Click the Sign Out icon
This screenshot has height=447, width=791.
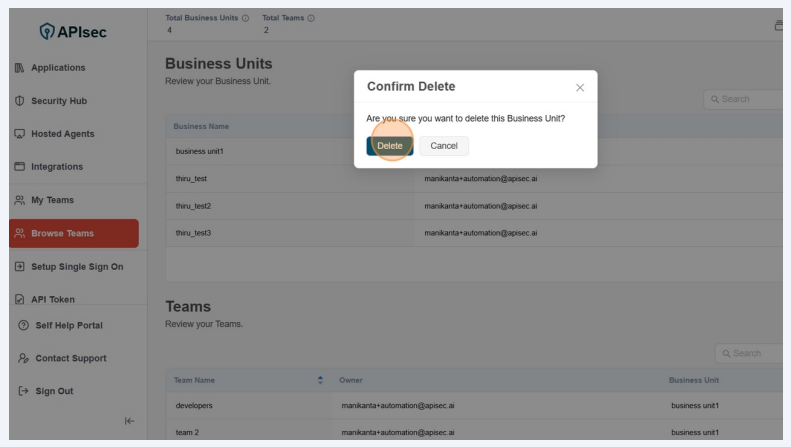pos(23,391)
